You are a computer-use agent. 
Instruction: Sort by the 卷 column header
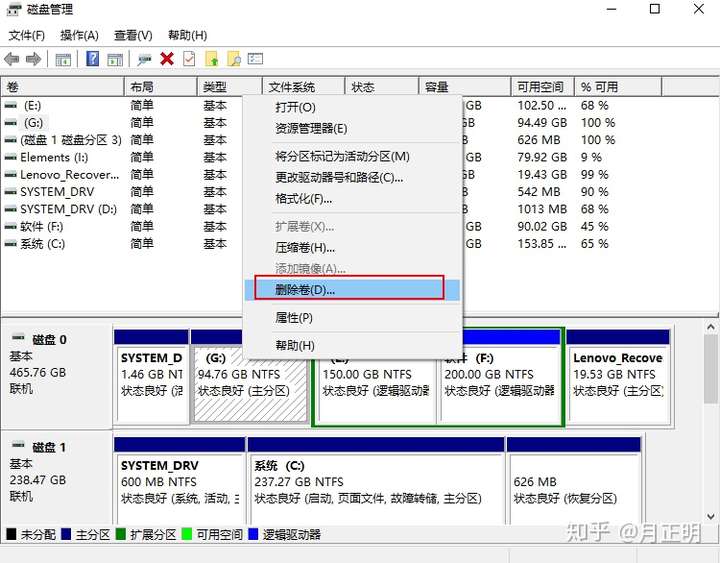point(62,87)
